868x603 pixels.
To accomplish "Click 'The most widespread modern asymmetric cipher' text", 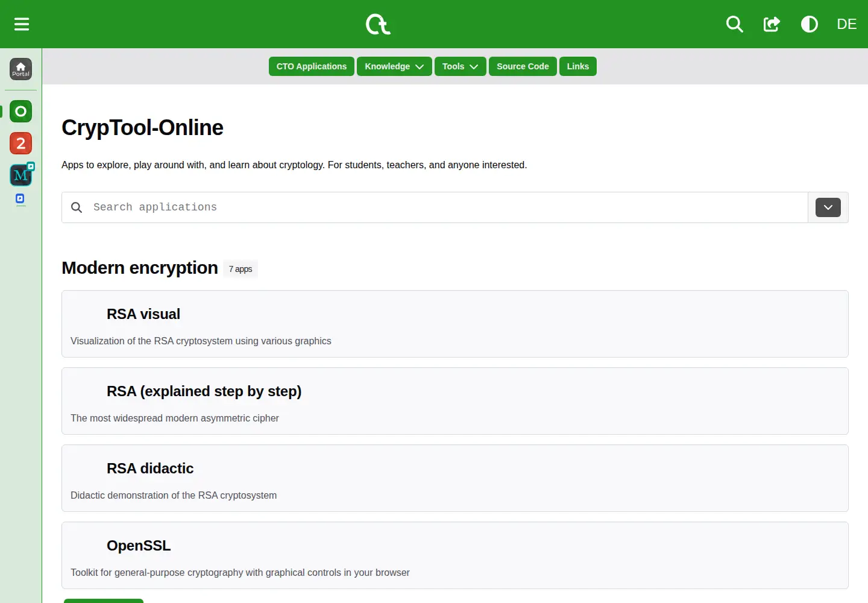I will click(175, 418).
